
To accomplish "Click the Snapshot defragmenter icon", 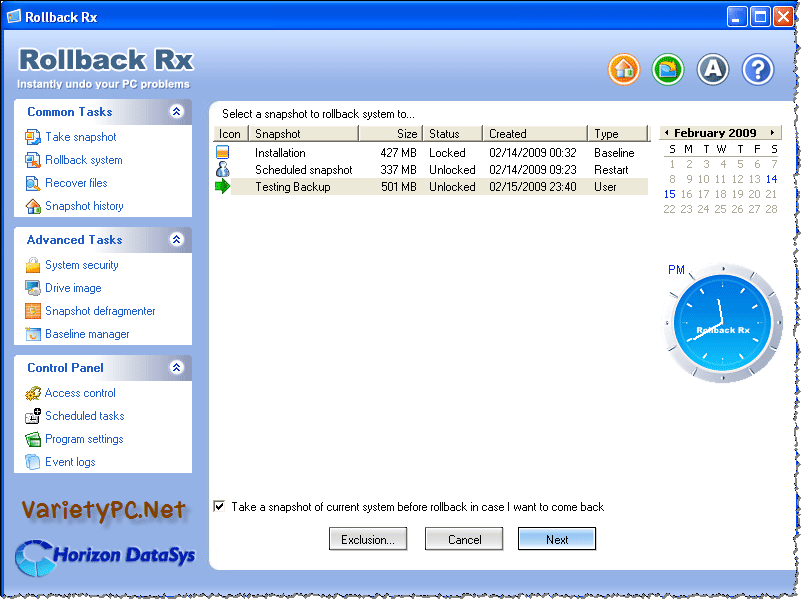I will pyautogui.click(x=32, y=311).
